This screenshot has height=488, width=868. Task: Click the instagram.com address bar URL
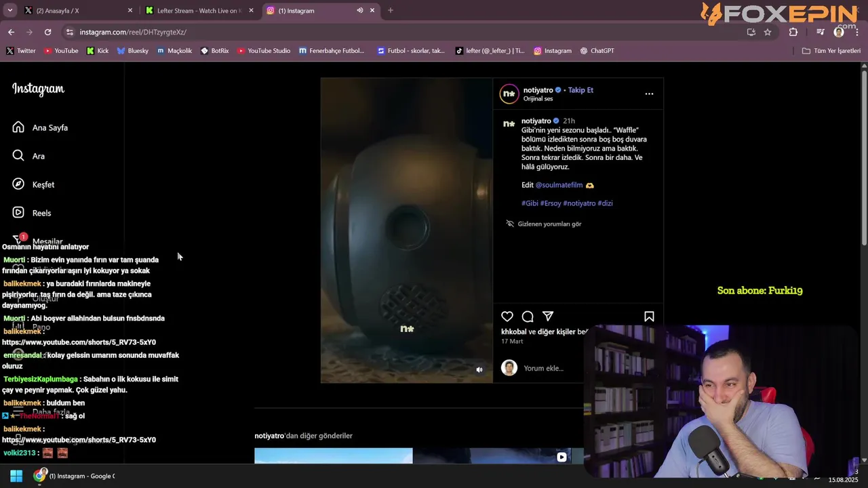(x=133, y=32)
